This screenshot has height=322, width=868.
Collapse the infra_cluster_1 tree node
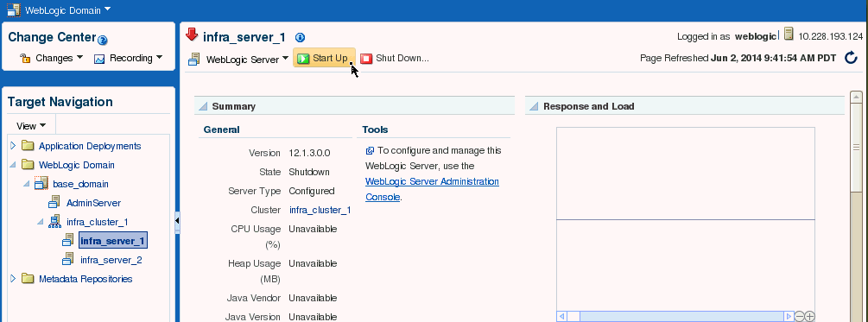(41, 222)
